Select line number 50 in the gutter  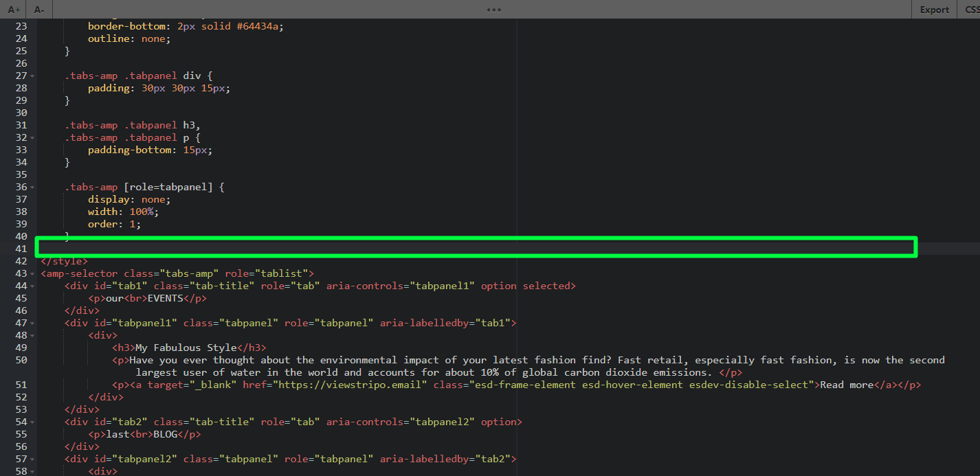20,360
